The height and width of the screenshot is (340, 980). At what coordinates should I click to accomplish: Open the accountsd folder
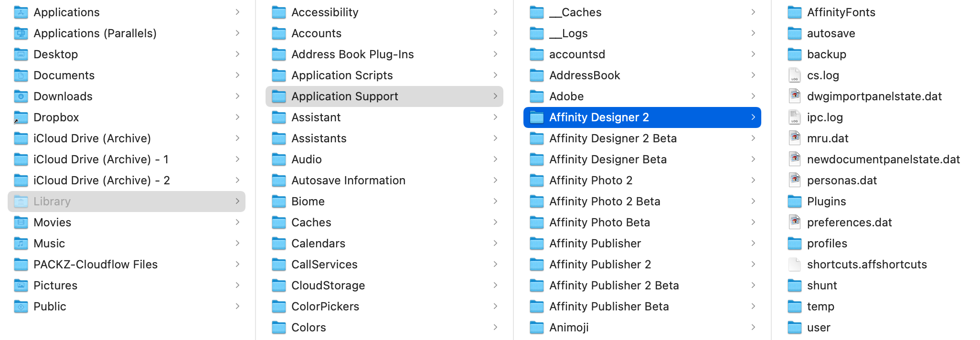pos(642,54)
